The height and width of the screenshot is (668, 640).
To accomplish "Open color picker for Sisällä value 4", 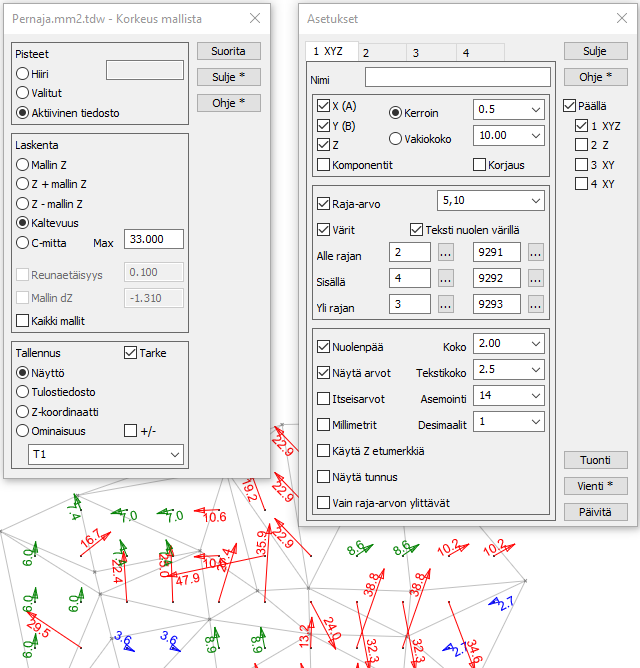I will [x=446, y=278].
